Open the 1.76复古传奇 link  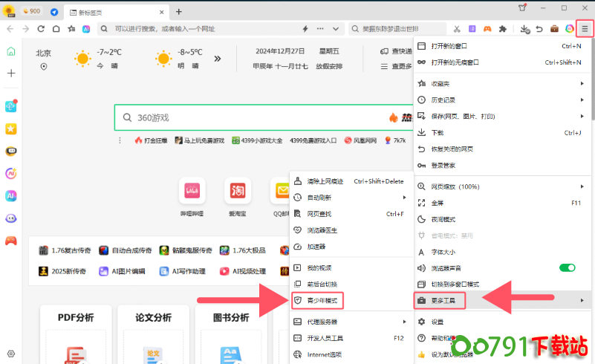69,250
